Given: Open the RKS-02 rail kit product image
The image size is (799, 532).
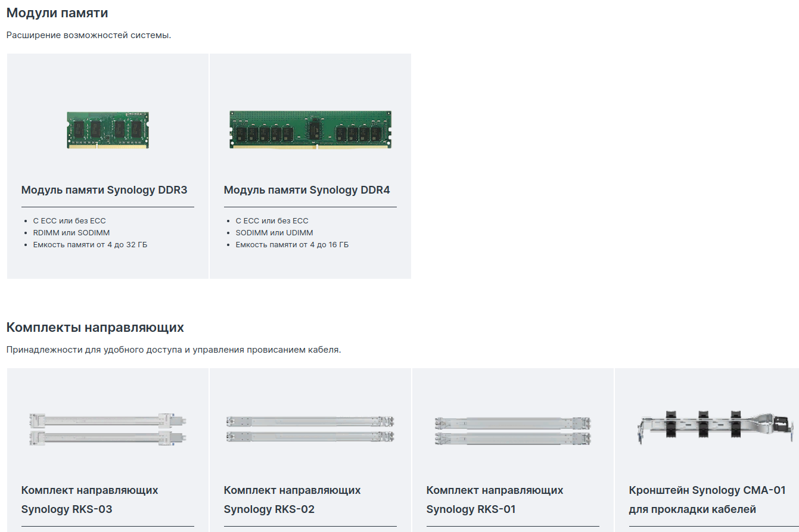Looking at the screenshot, I should (310, 429).
